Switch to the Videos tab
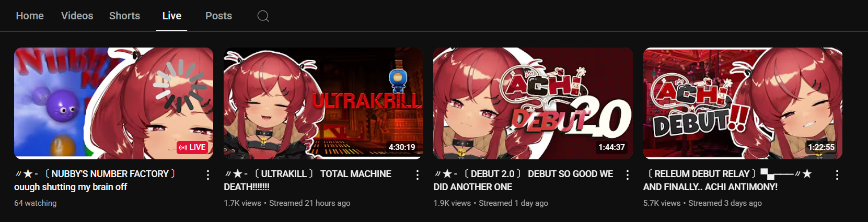 point(77,16)
